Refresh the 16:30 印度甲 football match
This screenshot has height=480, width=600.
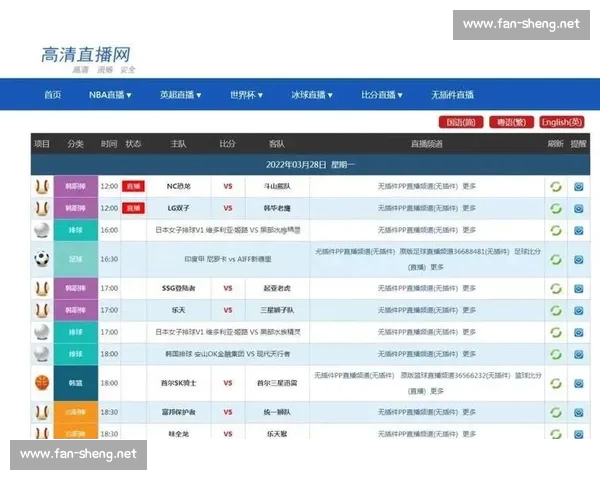coord(556,260)
